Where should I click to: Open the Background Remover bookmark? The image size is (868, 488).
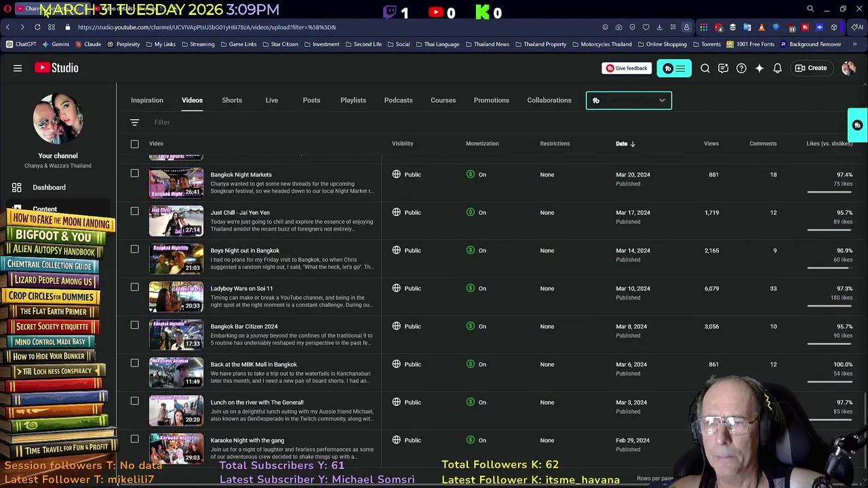(810, 44)
